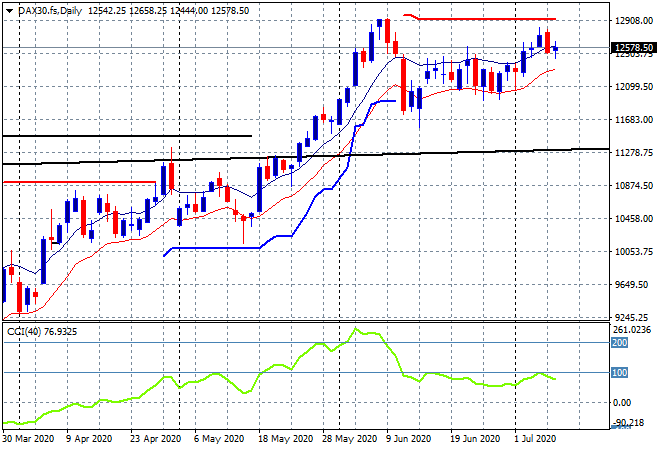Viewport: 660px width, 450px height.
Task: Click the 11278.75 price axis label
Action: 634,152
